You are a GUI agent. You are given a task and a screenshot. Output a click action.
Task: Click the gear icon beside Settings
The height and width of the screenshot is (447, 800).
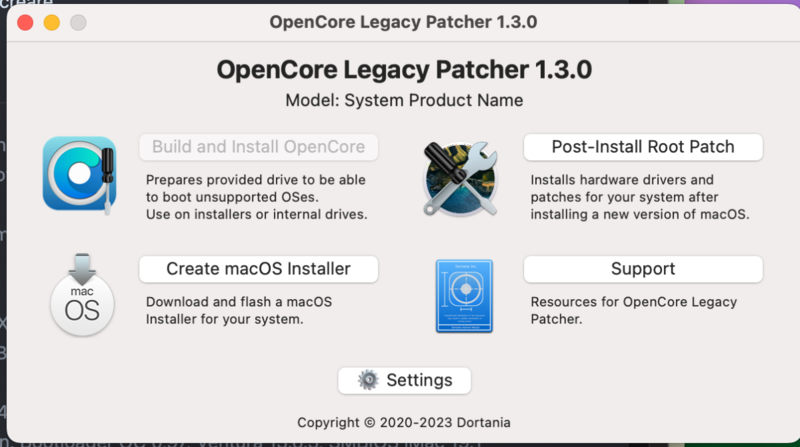(368, 380)
